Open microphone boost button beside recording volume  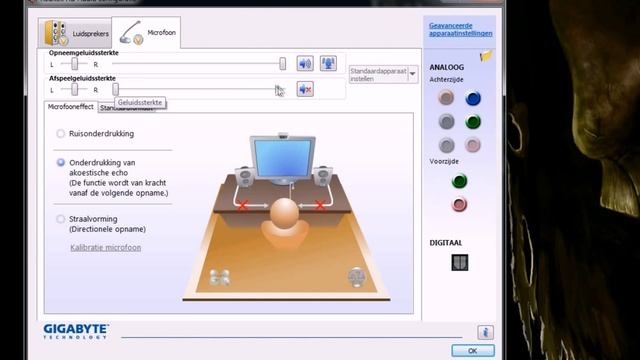[x=328, y=63]
